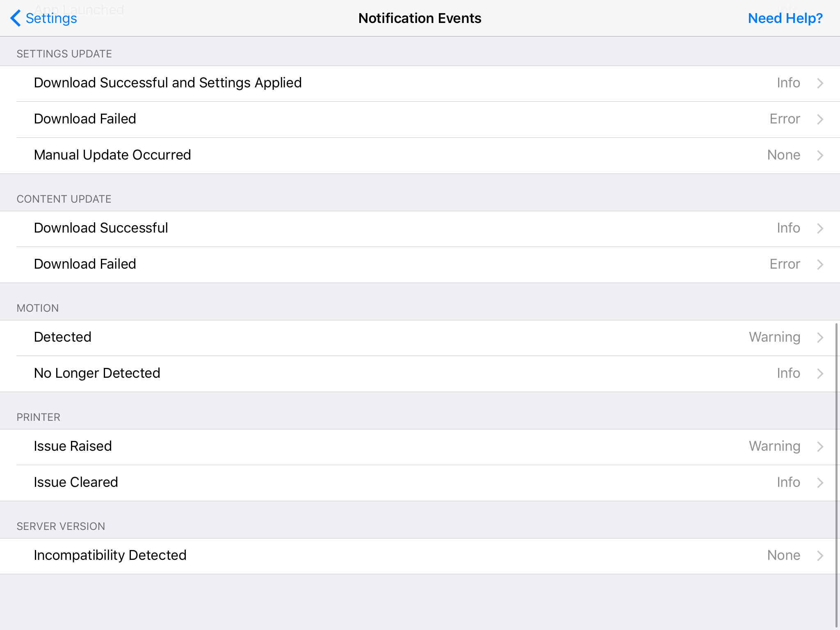
Task: Click the Warning label beside Detected
Action: click(x=774, y=337)
